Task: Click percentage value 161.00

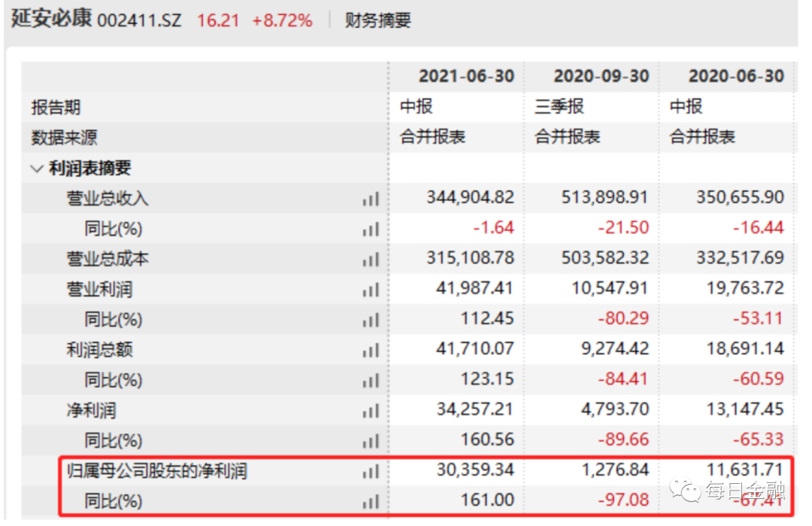Action: [x=487, y=500]
